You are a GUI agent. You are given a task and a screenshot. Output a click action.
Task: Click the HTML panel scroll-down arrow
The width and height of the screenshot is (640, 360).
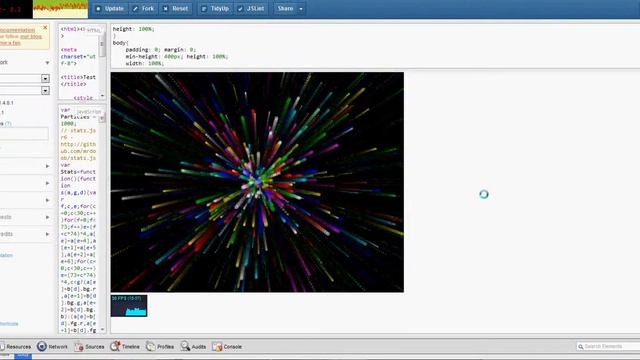(102, 96)
